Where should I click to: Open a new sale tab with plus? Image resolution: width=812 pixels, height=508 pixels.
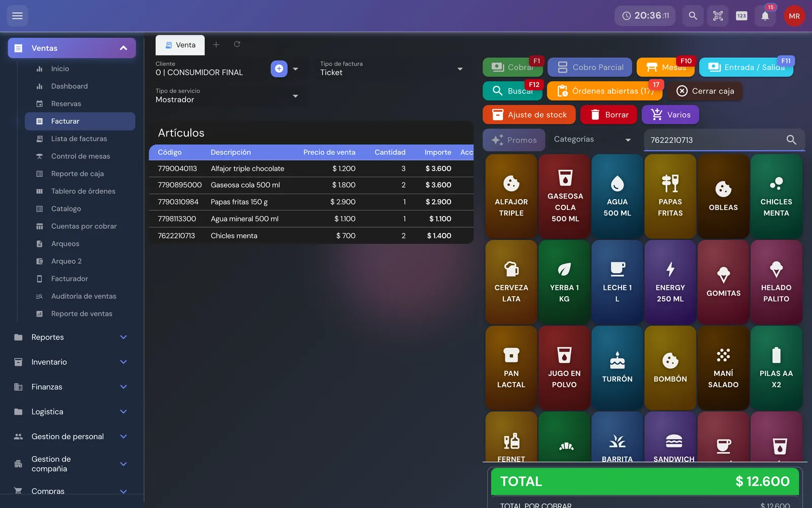pyautogui.click(x=216, y=45)
